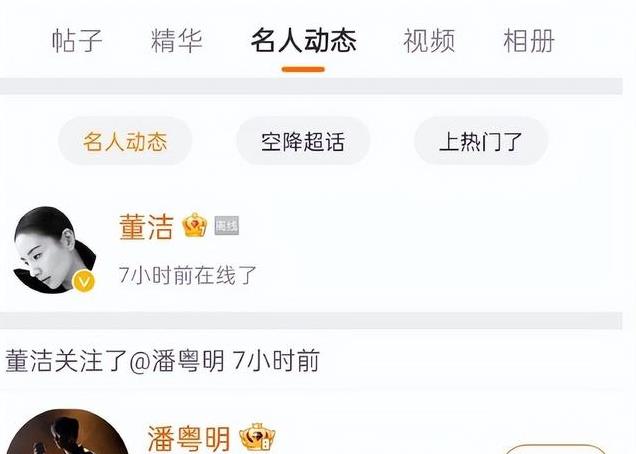Open the 相册 tab

pyautogui.click(x=529, y=40)
